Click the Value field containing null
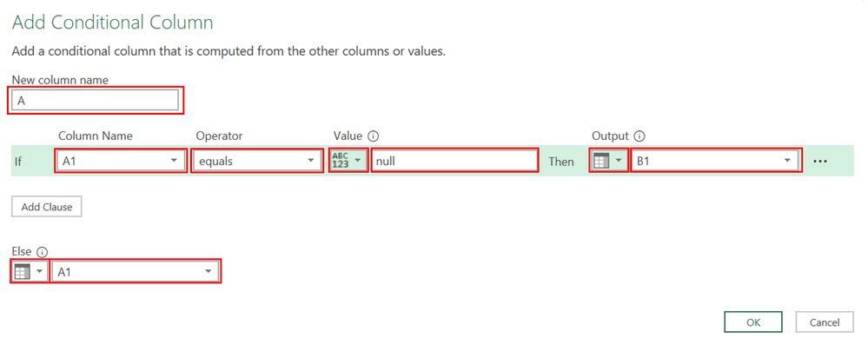 click(x=454, y=161)
